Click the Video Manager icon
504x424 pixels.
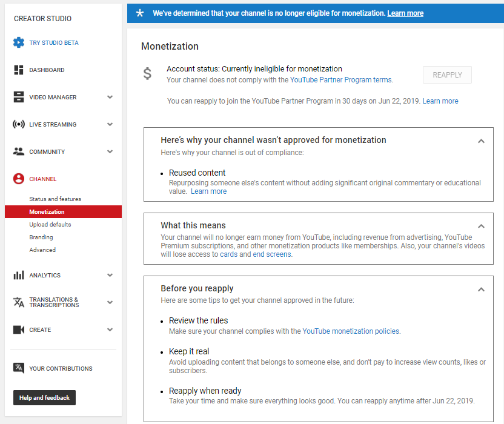tap(19, 97)
